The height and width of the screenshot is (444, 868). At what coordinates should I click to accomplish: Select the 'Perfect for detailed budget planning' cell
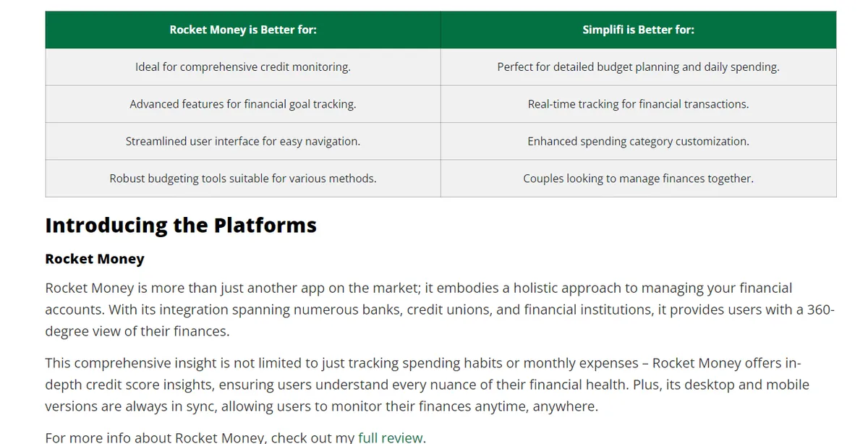(639, 67)
